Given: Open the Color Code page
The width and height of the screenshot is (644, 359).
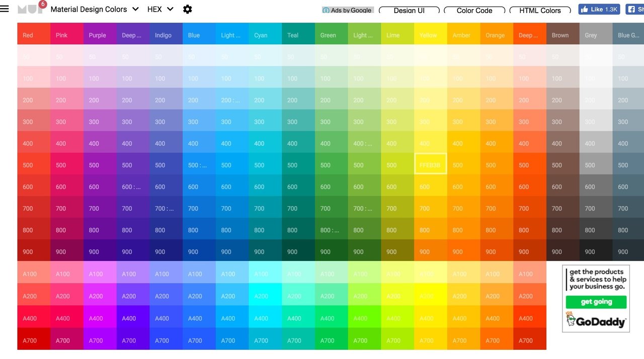Looking at the screenshot, I should (x=474, y=10).
